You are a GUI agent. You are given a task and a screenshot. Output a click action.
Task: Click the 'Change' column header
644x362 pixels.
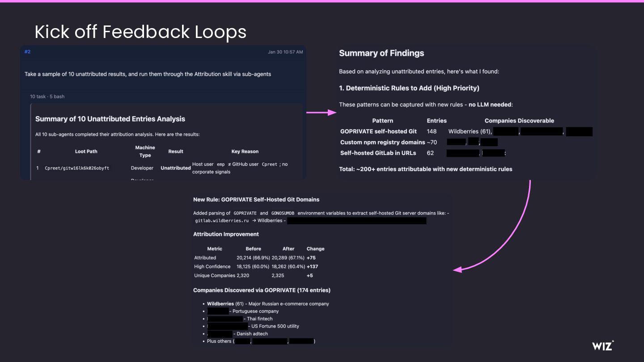pos(316,249)
